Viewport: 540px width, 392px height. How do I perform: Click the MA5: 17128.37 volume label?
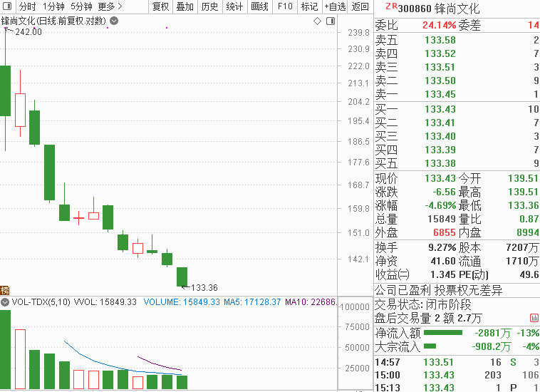(x=252, y=302)
